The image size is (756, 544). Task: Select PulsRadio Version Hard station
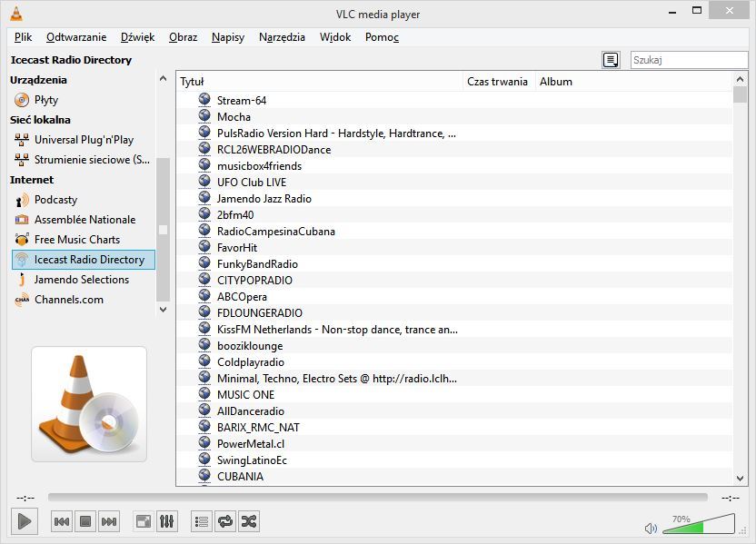(454, 133)
